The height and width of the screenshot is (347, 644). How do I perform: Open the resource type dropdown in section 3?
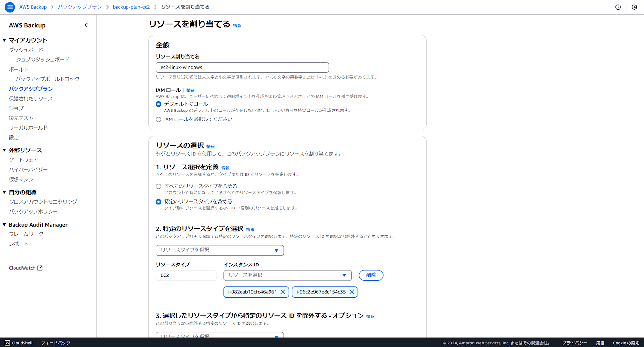[x=220, y=335]
